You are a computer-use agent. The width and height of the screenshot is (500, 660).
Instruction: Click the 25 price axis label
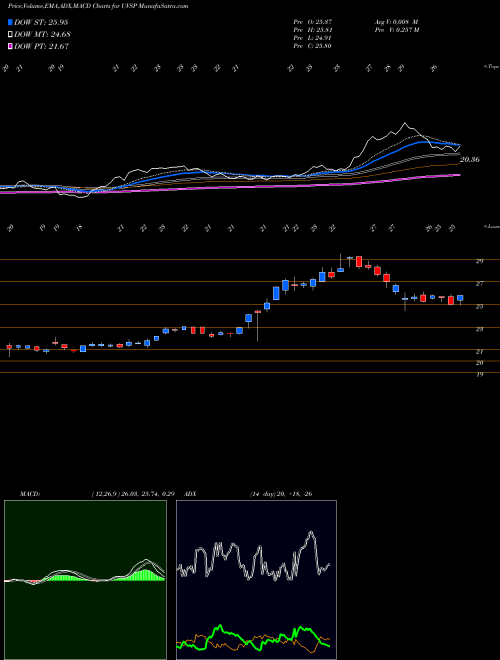(479, 306)
